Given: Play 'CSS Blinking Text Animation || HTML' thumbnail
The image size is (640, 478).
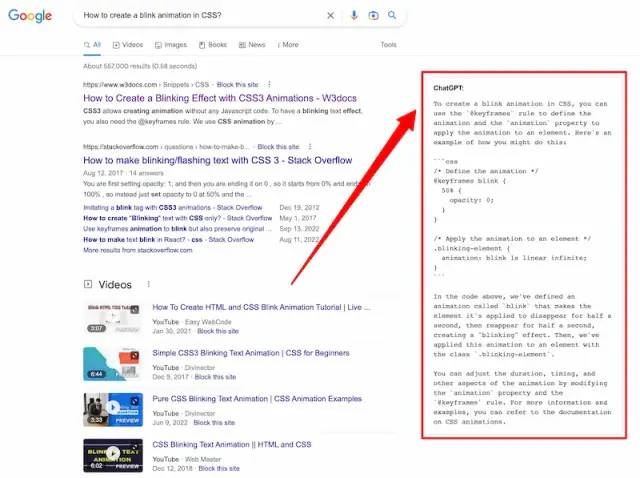Looking at the screenshot, I should point(113,455).
